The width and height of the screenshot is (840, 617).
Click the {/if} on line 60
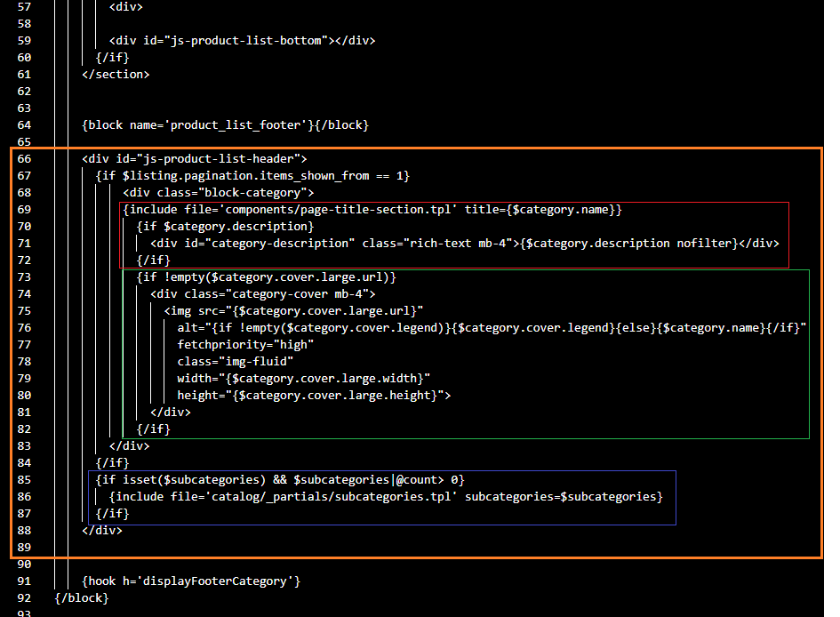113,57
